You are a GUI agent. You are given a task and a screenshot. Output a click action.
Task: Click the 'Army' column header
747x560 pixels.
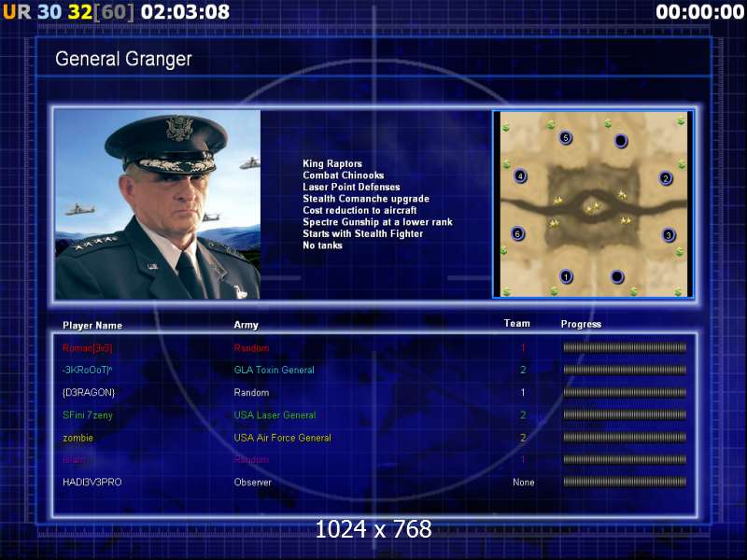click(246, 325)
